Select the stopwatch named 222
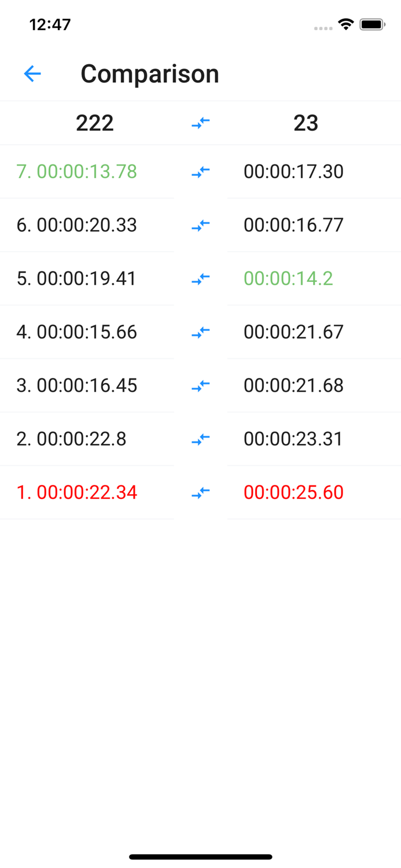Screen dimensions: 401x868 pyautogui.click(x=95, y=123)
